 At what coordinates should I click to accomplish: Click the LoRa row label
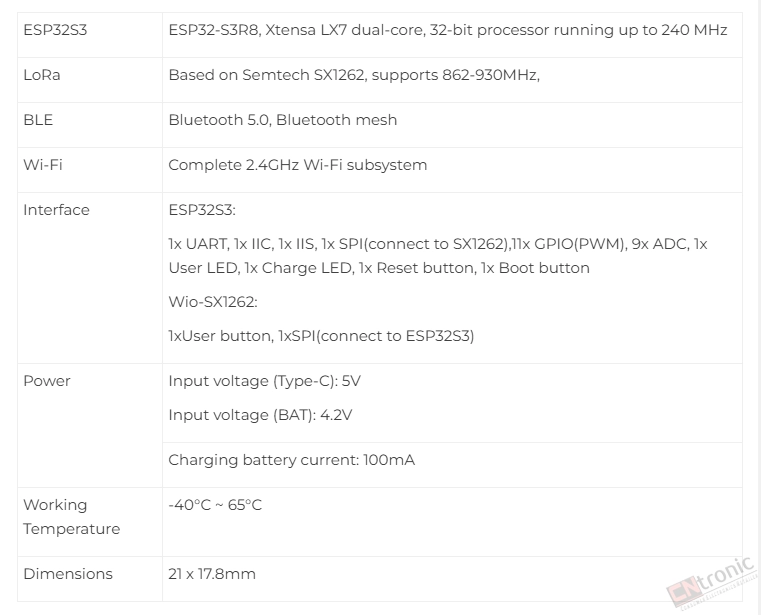coord(42,75)
